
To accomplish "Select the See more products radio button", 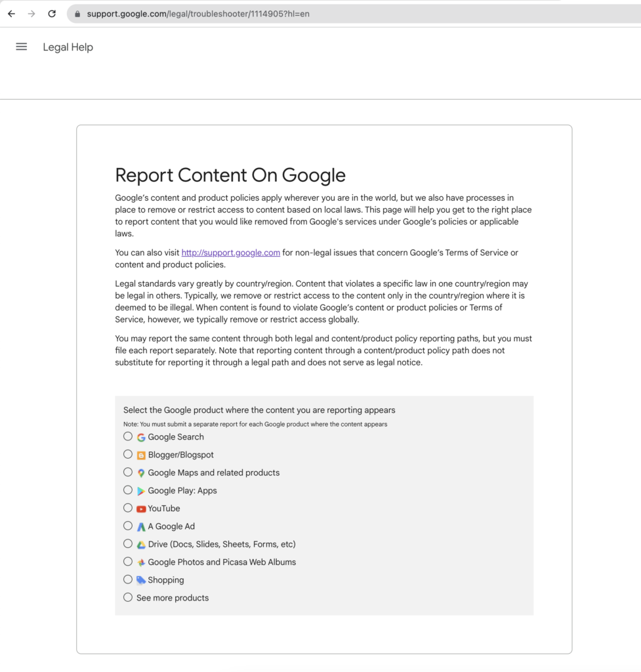I will coord(128,597).
